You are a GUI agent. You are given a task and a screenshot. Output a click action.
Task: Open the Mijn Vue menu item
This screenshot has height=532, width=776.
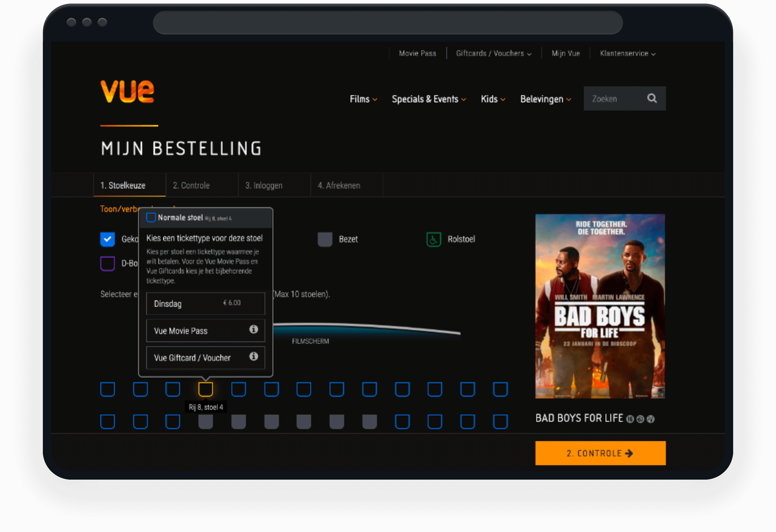pos(566,53)
